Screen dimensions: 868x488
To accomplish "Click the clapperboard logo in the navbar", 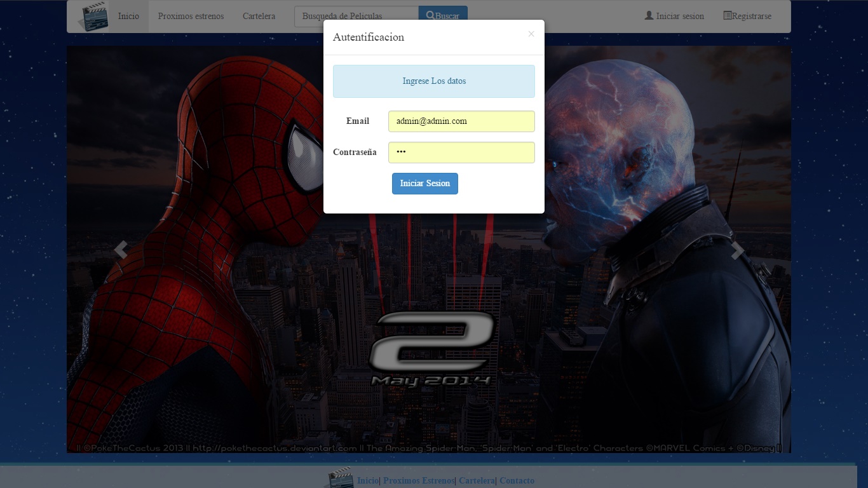I will point(93,17).
